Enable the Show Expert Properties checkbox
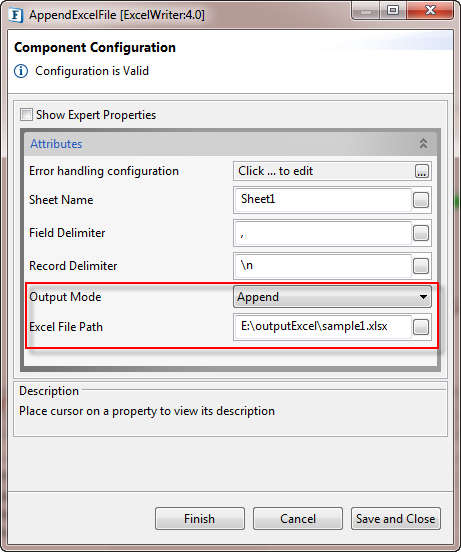Image resolution: width=461 pixels, height=552 pixels. click(26, 115)
